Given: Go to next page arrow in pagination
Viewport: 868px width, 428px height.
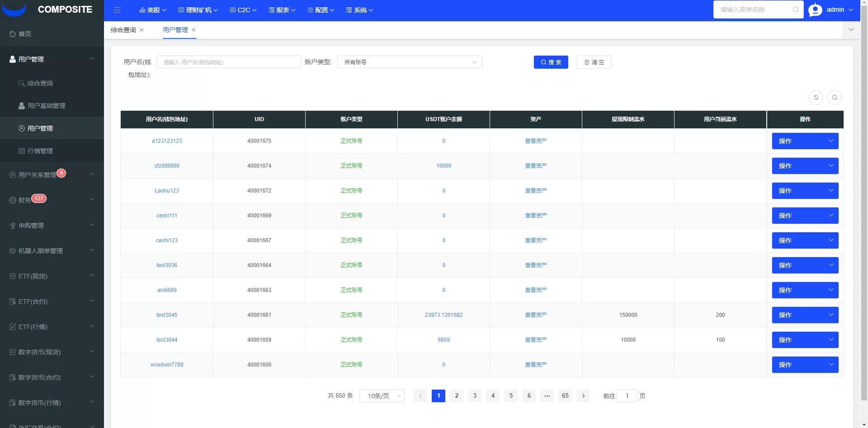Looking at the screenshot, I should click(583, 396).
